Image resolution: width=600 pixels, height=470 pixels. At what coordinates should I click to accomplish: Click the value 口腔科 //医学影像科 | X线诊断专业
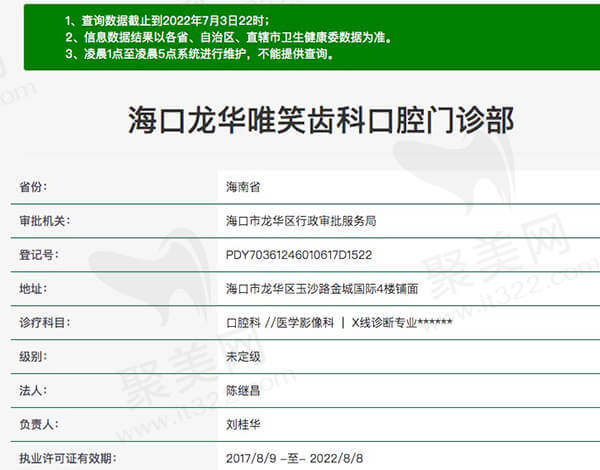point(339,323)
